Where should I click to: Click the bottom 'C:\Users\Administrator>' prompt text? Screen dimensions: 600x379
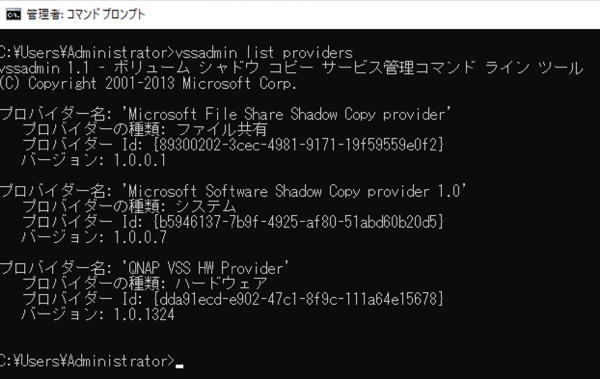(x=87, y=361)
